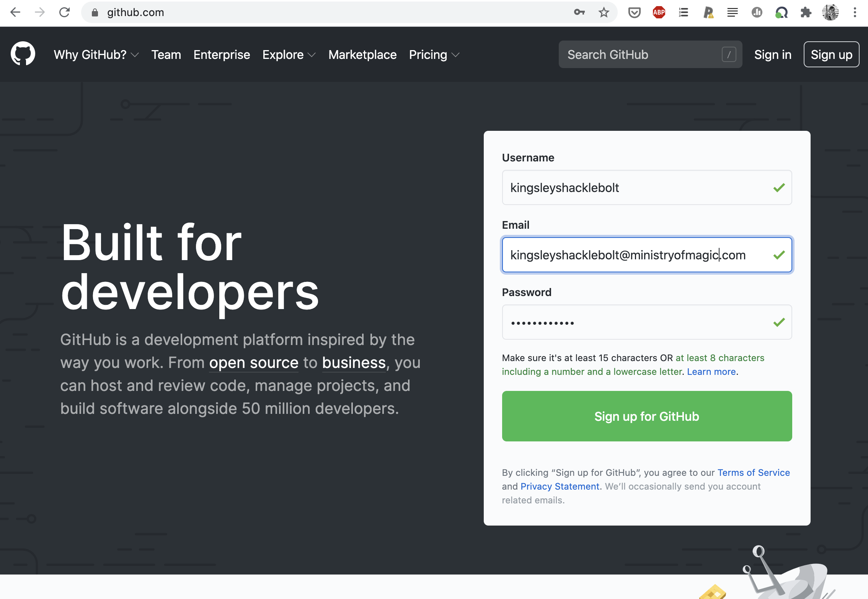
Task: Expand the Pricing dropdown
Action: (x=434, y=55)
